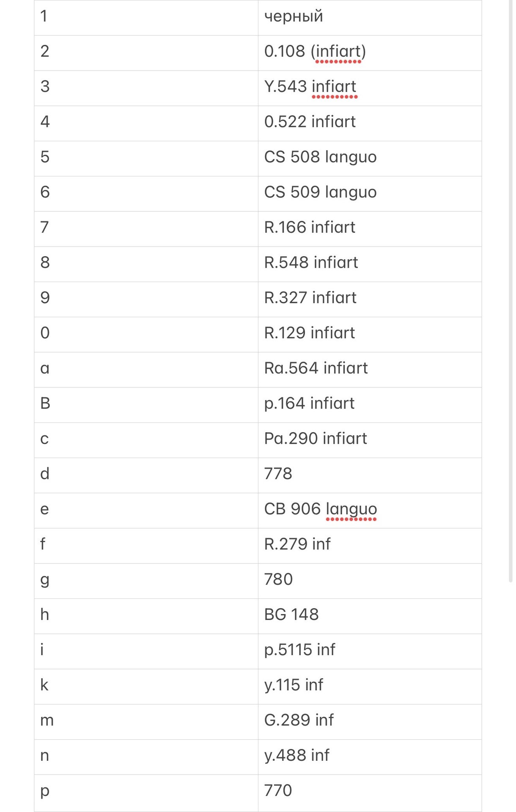The width and height of the screenshot is (516, 812).
Task: Select the 'R.327 infiart' cell
Action: pos(370,299)
